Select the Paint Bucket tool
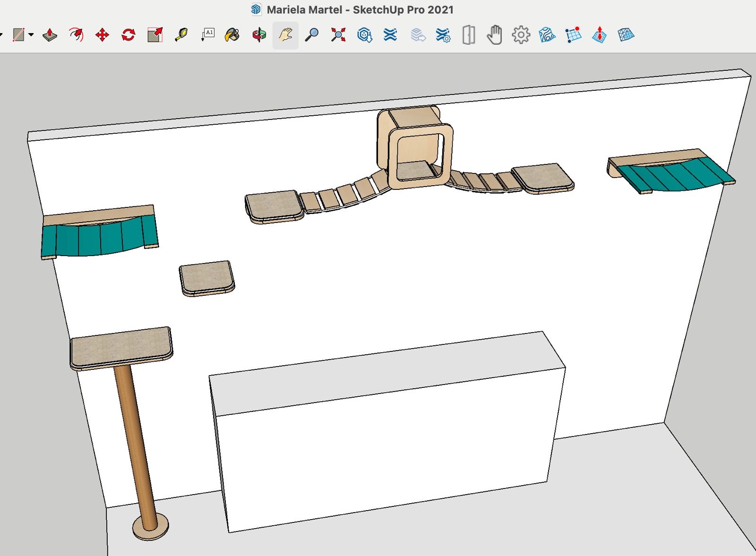 (x=232, y=35)
